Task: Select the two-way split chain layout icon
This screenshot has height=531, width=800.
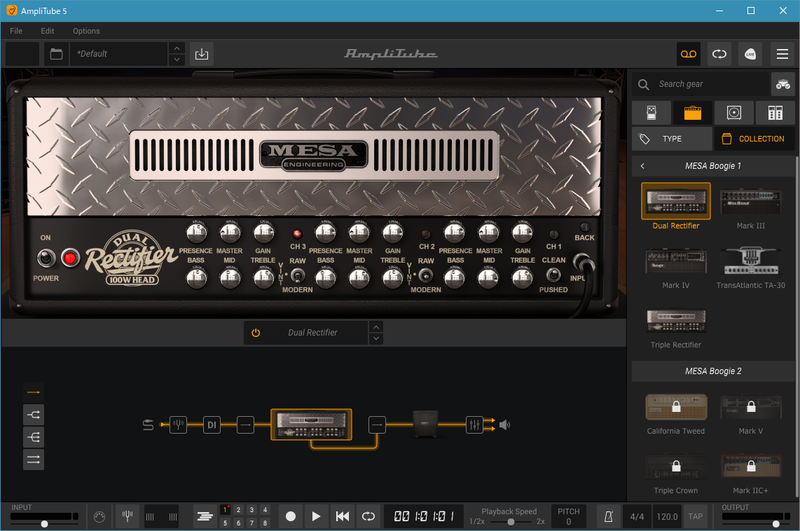Action: click(33, 415)
